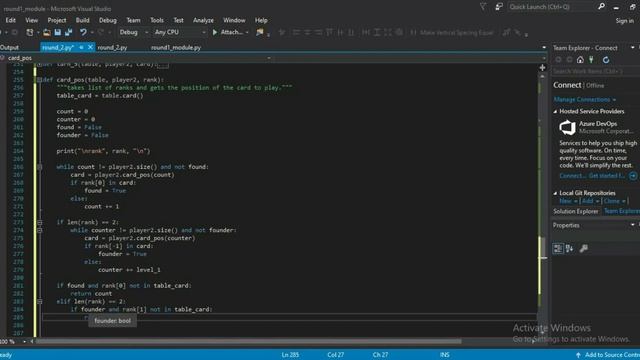This screenshot has height=360, width=640.
Task: Collapse Local Git Repositories section
Action: [x=555, y=193]
